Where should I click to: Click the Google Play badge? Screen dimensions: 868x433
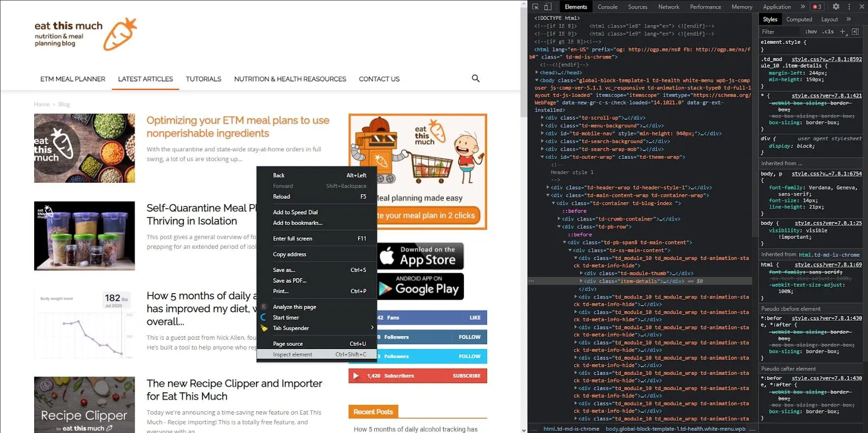coord(420,286)
